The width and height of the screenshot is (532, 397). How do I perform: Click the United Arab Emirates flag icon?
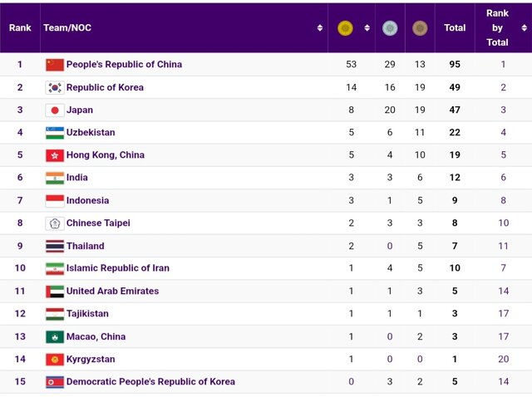(x=55, y=292)
